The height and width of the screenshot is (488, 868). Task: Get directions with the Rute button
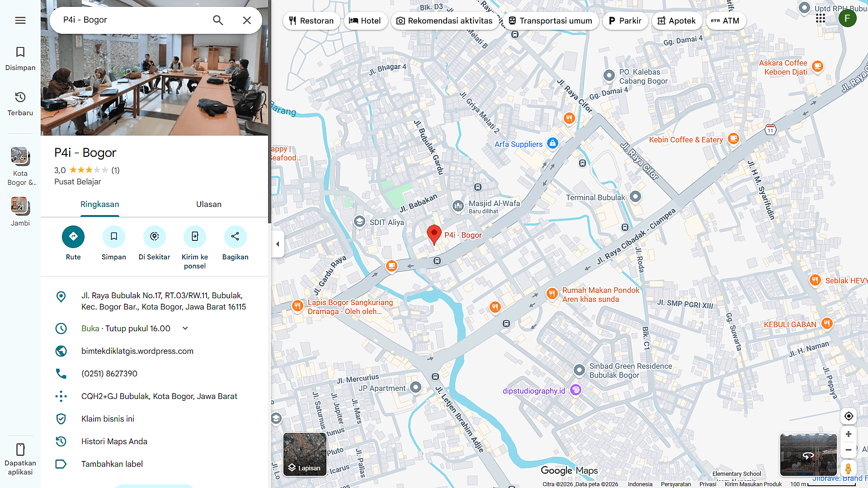click(73, 237)
